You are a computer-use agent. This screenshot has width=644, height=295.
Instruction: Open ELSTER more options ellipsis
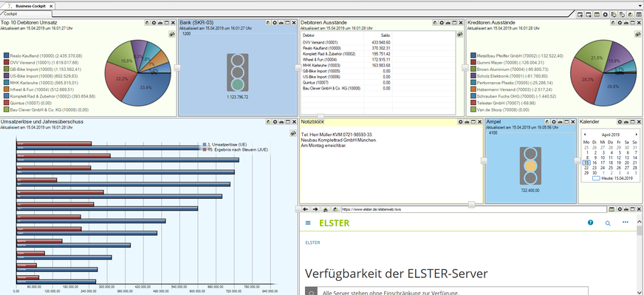[x=626, y=223]
